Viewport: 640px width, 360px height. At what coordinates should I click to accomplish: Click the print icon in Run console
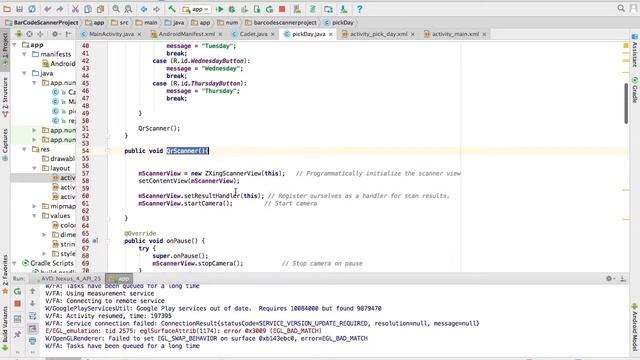click(33, 341)
